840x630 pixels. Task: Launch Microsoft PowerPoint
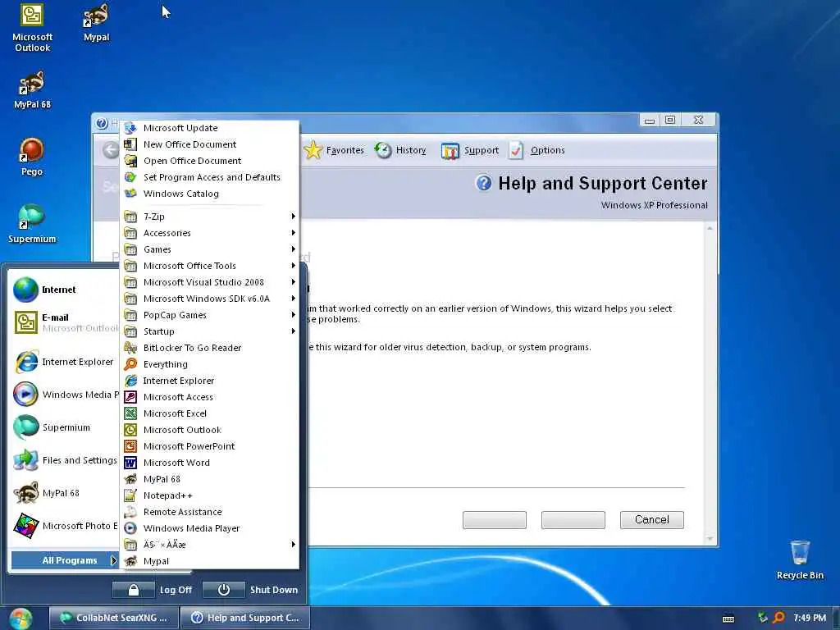click(x=209, y=446)
